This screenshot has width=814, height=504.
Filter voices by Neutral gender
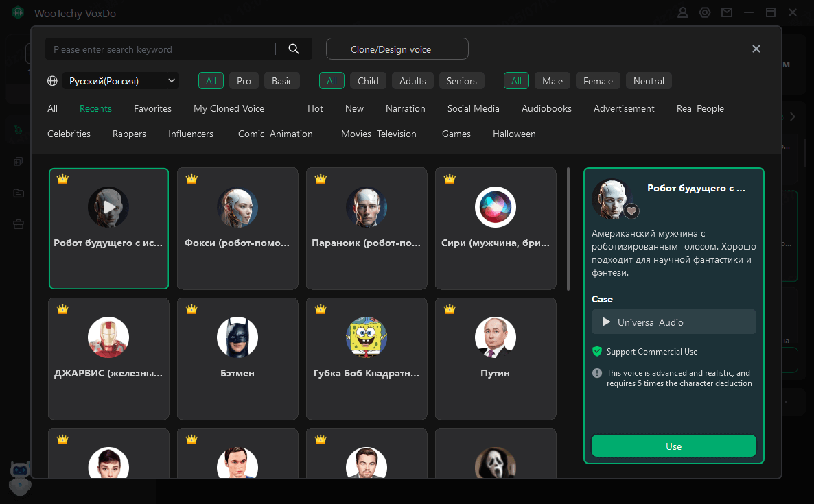[649, 81]
